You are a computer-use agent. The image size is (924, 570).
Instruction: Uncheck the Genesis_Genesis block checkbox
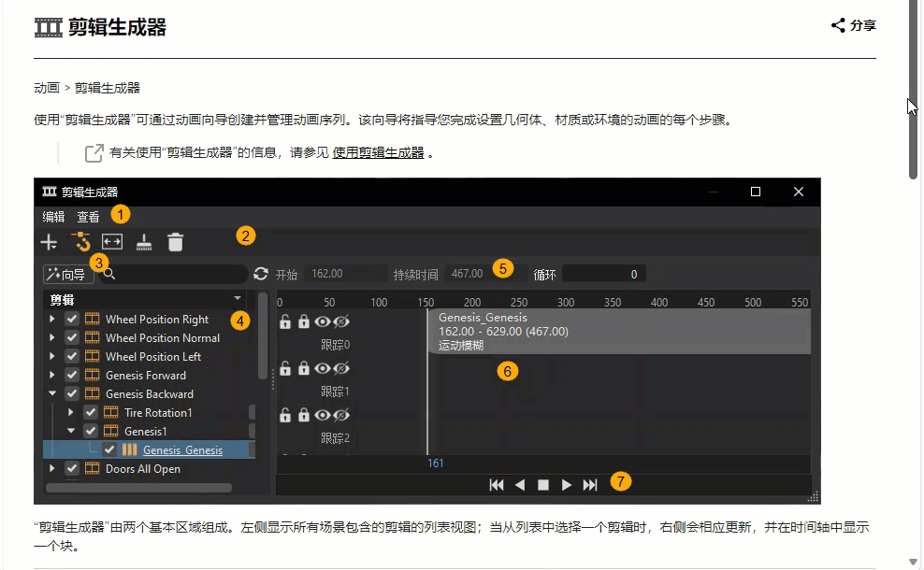coord(109,449)
